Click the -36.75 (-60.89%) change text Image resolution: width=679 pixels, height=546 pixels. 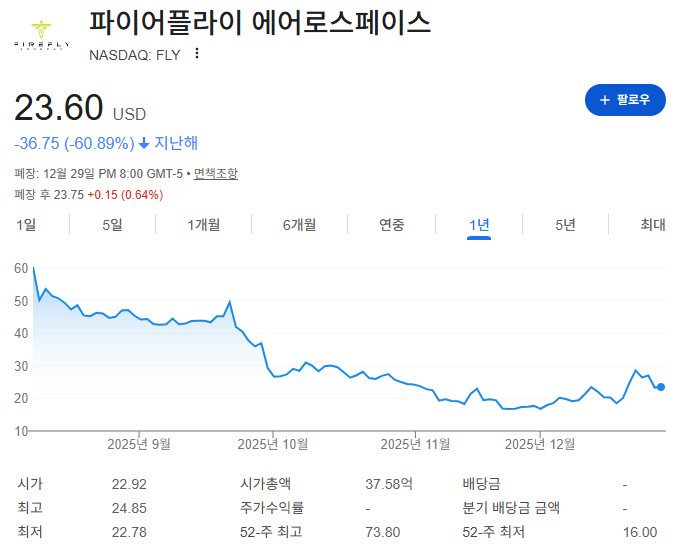(x=74, y=143)
